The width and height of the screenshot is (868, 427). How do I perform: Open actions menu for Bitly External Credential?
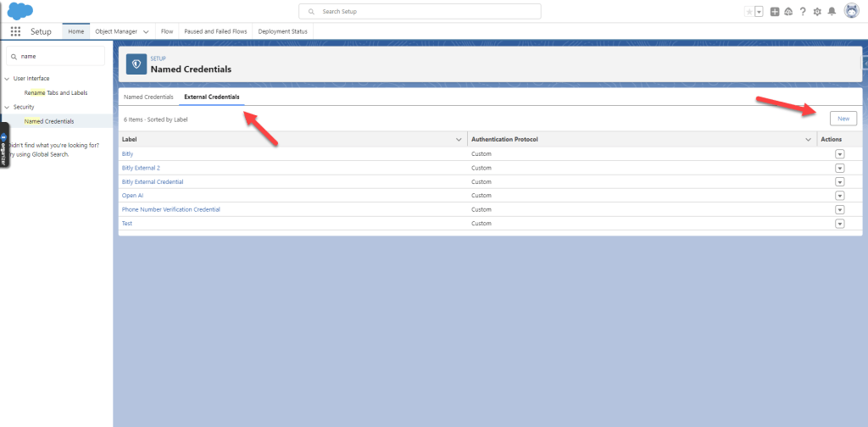(840, 181)
